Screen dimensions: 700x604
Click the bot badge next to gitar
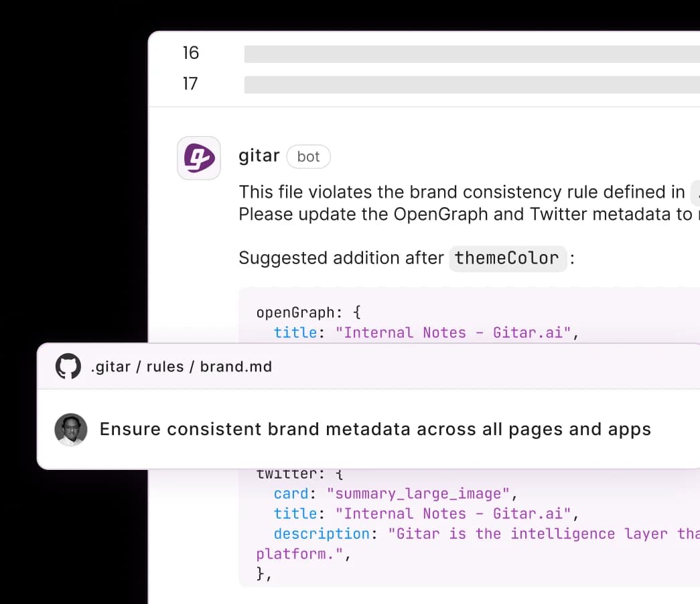[x=308, y=156]
